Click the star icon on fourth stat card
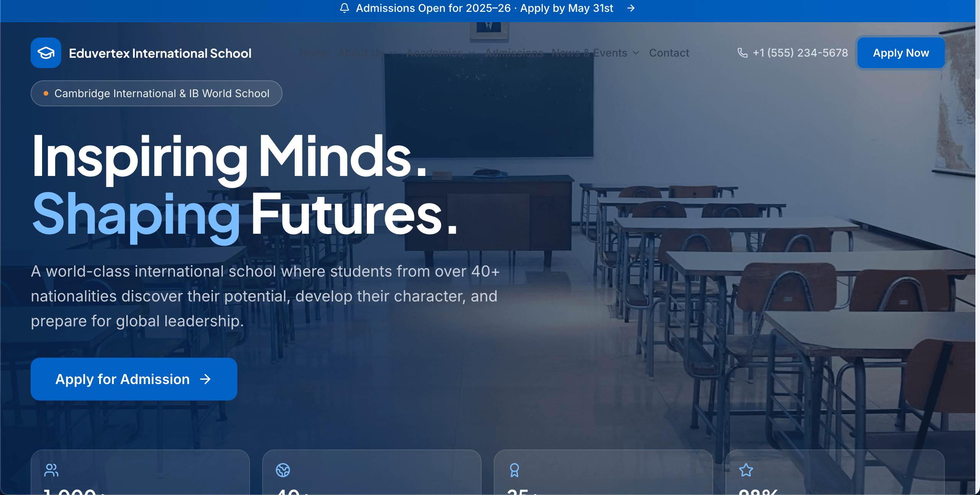980x495 pixels. click(746, 470)
